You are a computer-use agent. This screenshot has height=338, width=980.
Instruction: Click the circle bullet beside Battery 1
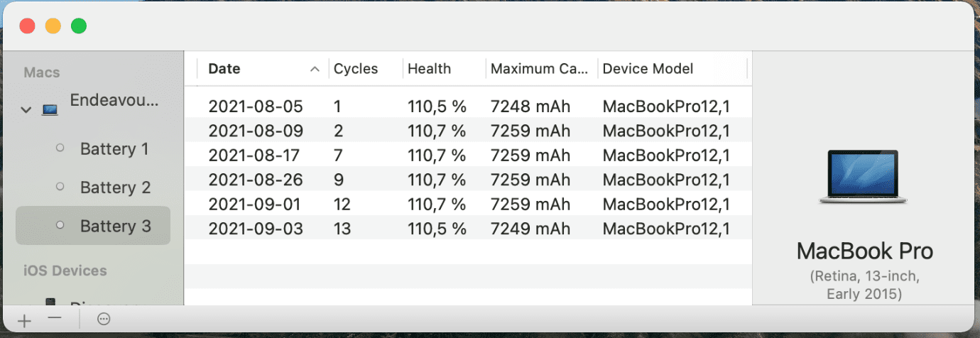pyautogui.click(x=60, y=148)
